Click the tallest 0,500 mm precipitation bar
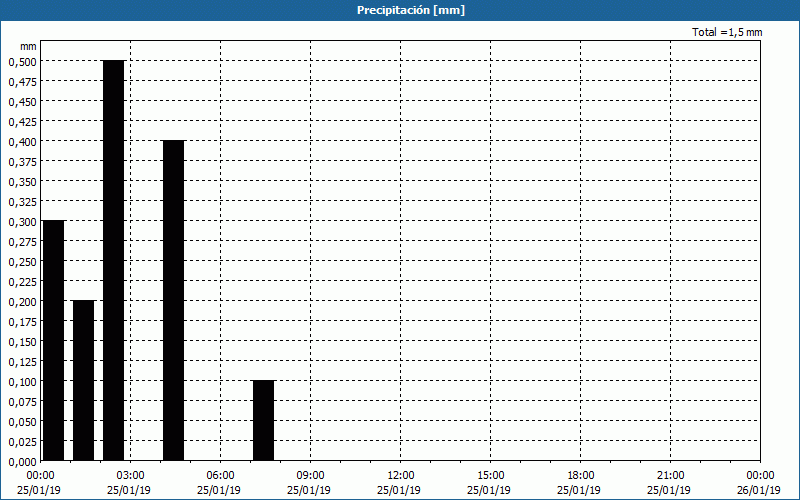800x500 pixels. coord(114,261)
